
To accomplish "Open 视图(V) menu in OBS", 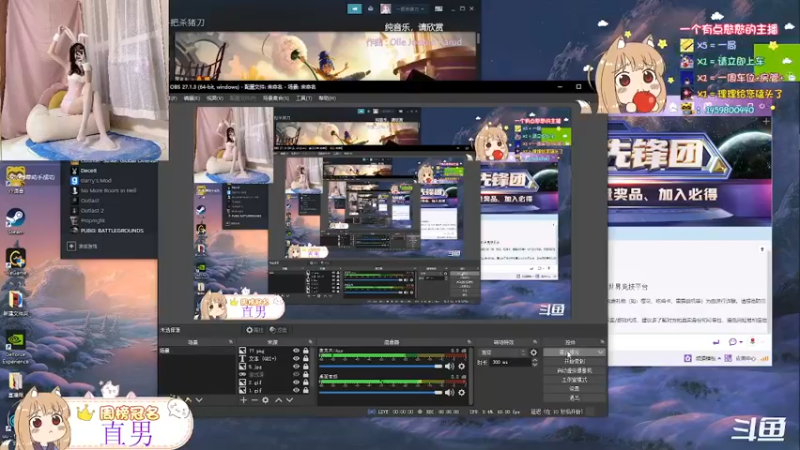I will tap(215, 98).
